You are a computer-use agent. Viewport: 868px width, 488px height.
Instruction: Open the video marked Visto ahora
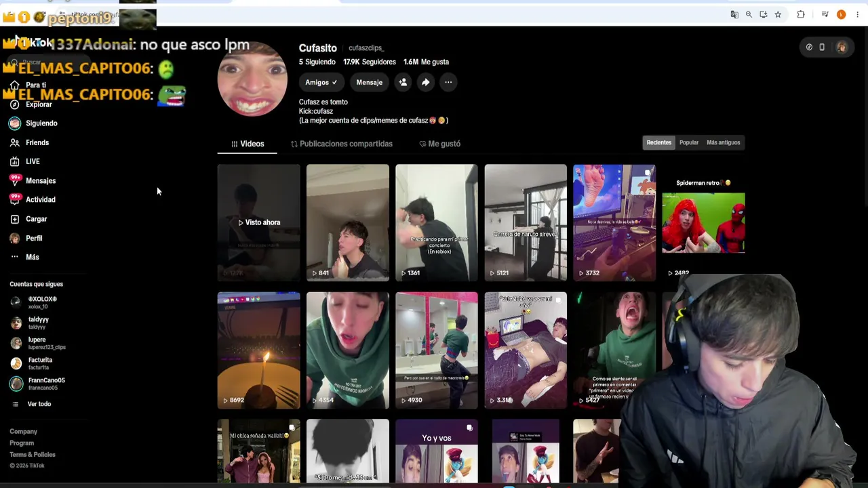click(x=258, y=222)
